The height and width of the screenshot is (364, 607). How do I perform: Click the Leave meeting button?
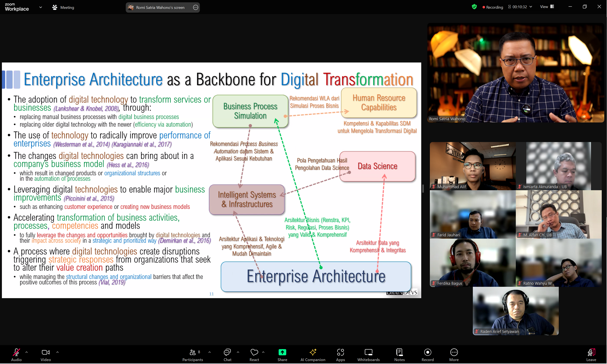591,355
